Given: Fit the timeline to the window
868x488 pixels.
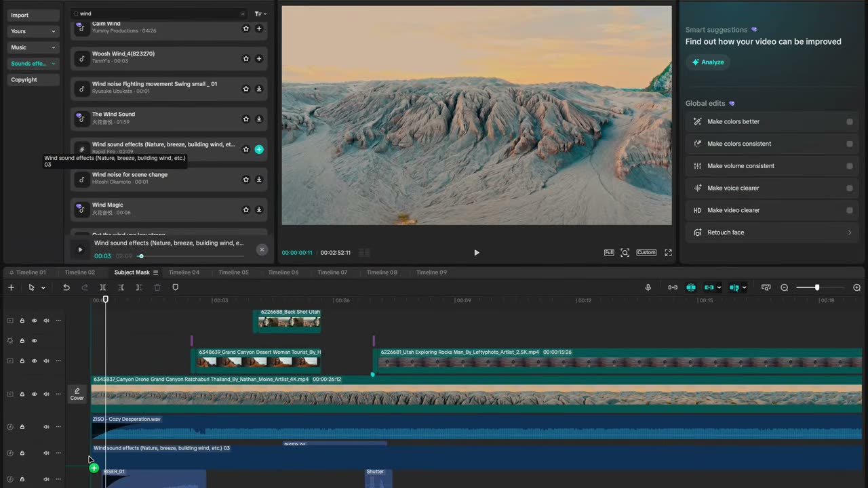Looking at the screenshot, I should pyautogui.click(x=766, y=287).
